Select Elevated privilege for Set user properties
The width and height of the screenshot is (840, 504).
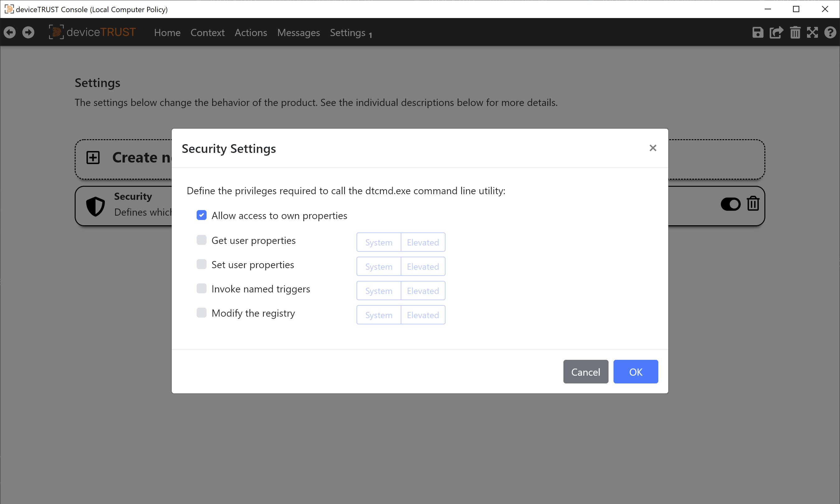tap(422, 266)
